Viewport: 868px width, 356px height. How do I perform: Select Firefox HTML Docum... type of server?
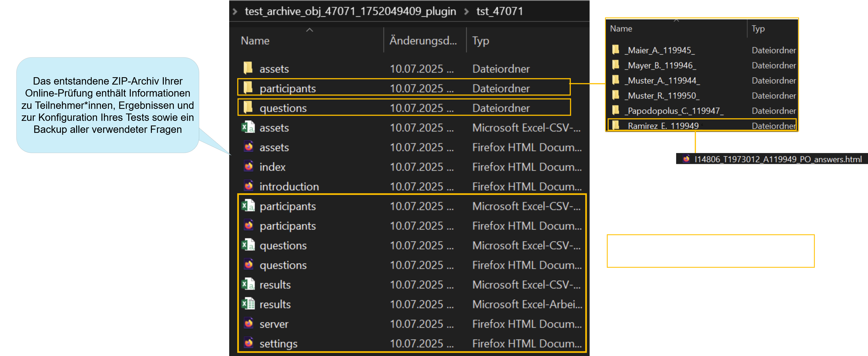coord(527,324)
